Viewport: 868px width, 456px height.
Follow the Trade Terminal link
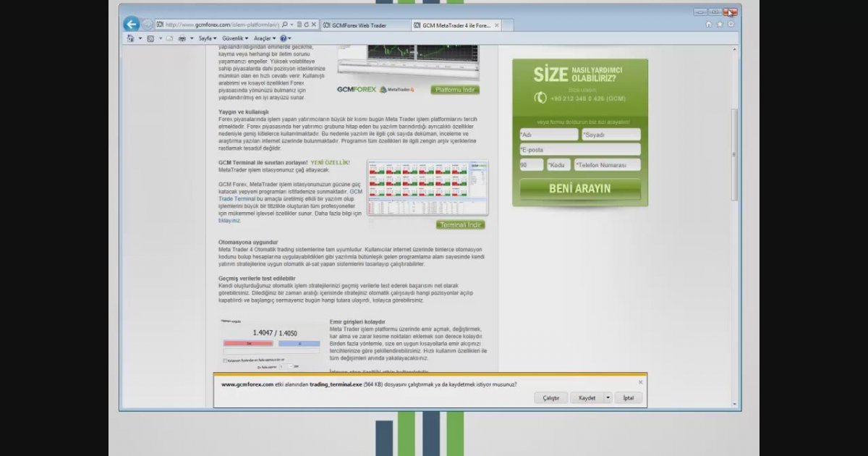tap(237, 198)
